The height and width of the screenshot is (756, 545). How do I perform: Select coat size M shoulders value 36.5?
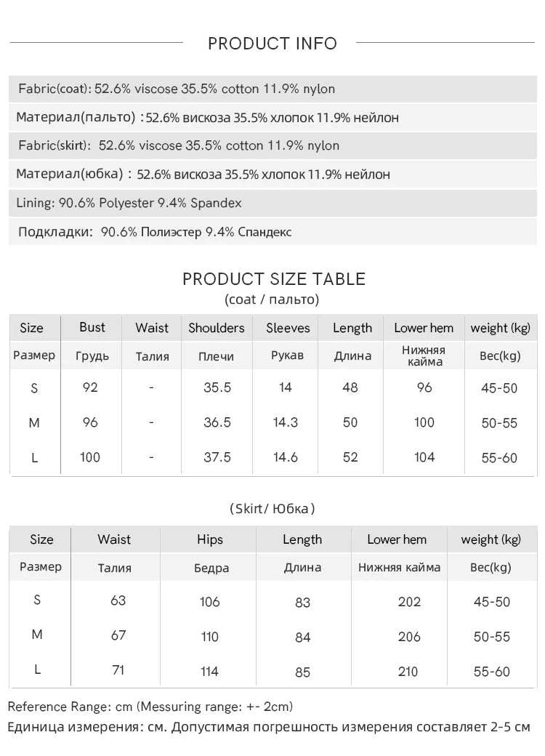(x=217, y=422)
